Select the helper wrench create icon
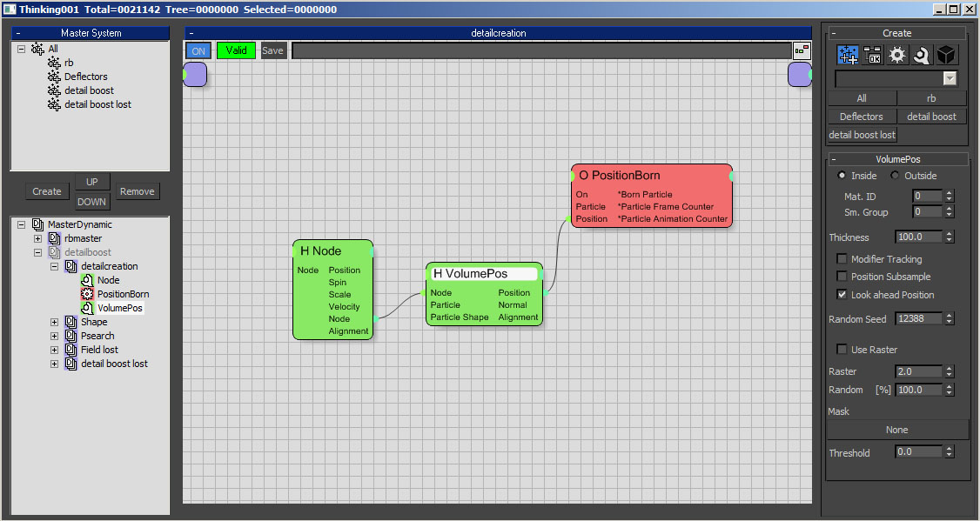 (x=921, y=55)
